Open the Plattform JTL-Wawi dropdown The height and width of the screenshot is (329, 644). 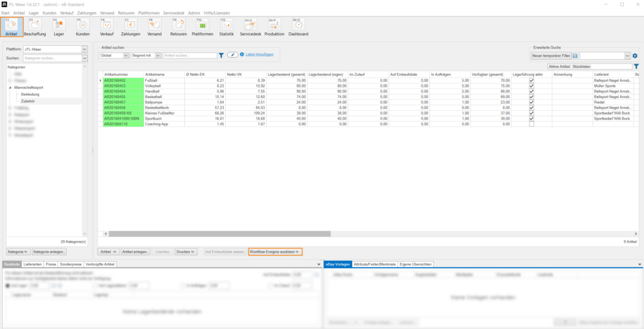(x=84, y=48)
